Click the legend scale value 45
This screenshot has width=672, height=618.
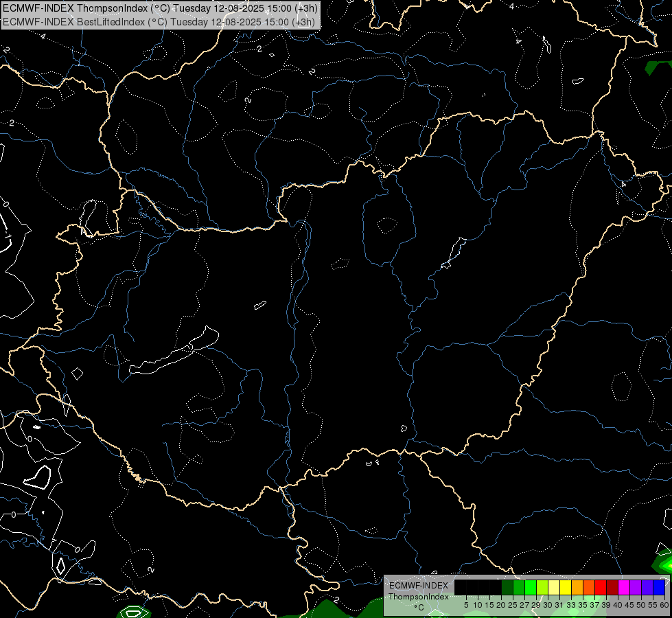tap(629, 605)
